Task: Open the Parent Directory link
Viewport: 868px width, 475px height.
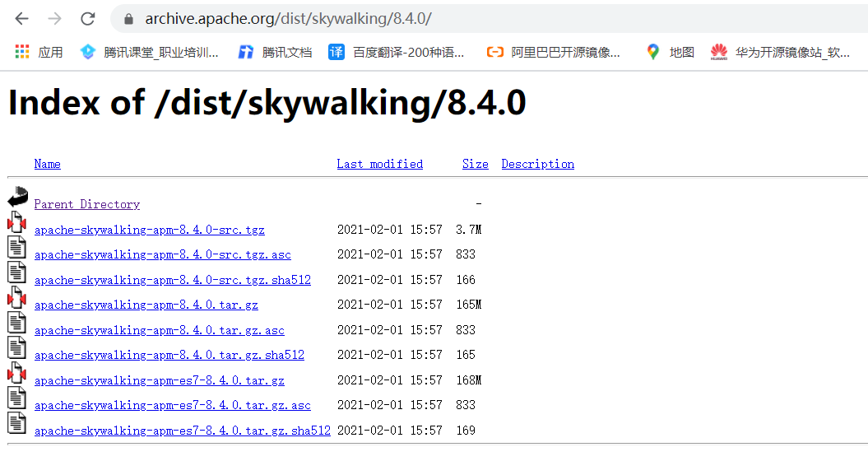Action: click(87, 204)
